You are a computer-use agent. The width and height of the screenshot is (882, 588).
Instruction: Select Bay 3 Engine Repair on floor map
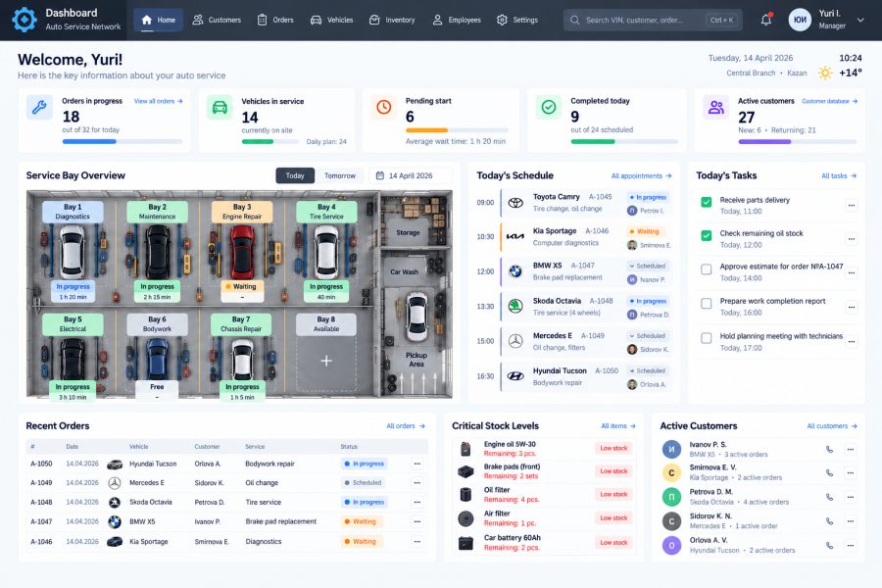(x=242, y=212)
